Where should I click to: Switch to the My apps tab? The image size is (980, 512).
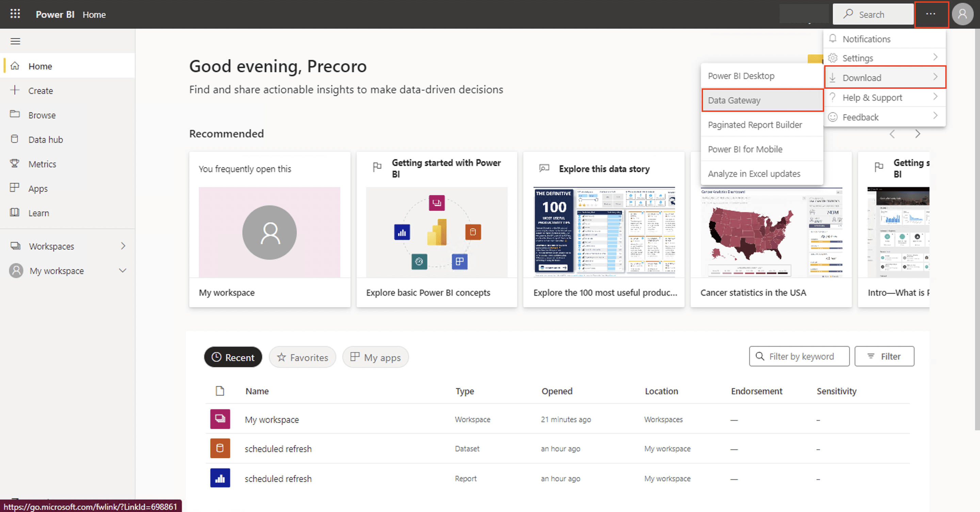(375, 357)
